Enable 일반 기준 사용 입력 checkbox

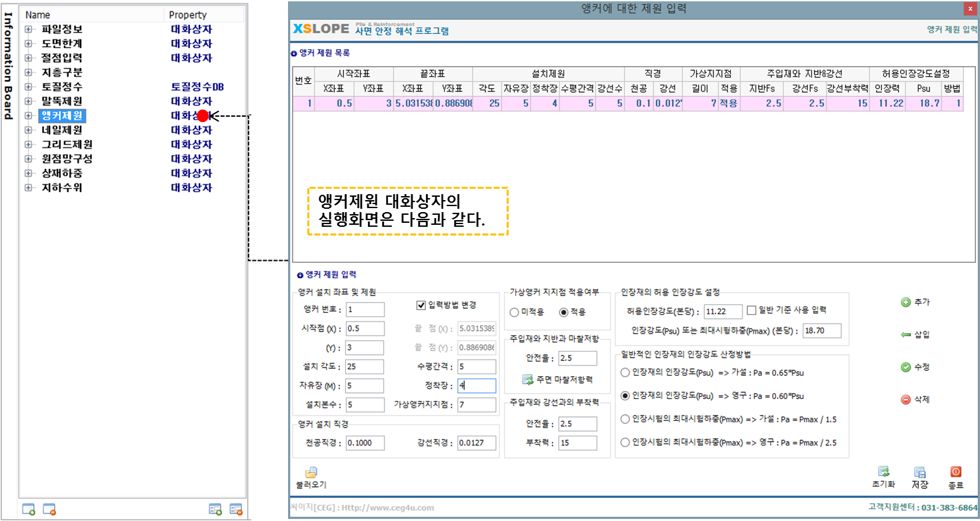coord(751,310)
